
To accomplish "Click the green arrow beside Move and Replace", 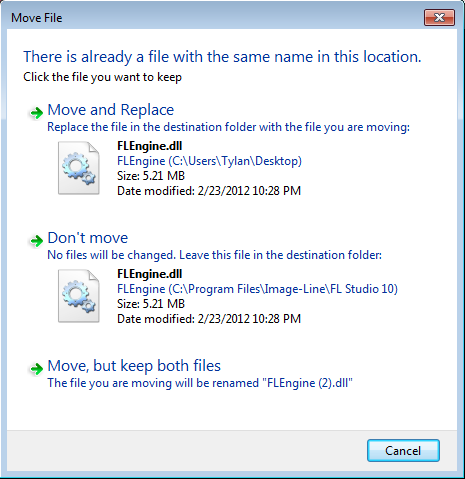I will point(36,113).
